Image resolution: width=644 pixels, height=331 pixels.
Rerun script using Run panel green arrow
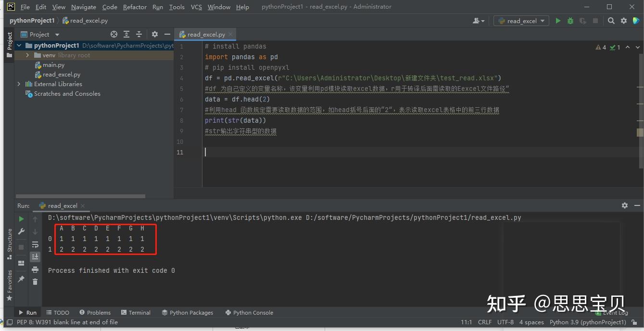[21, 219]
